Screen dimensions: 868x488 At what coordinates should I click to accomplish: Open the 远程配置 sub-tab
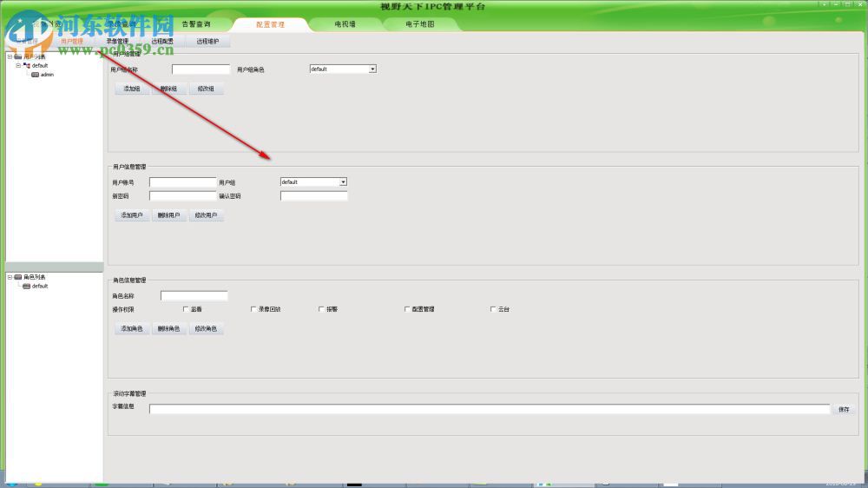pos(162,41)
